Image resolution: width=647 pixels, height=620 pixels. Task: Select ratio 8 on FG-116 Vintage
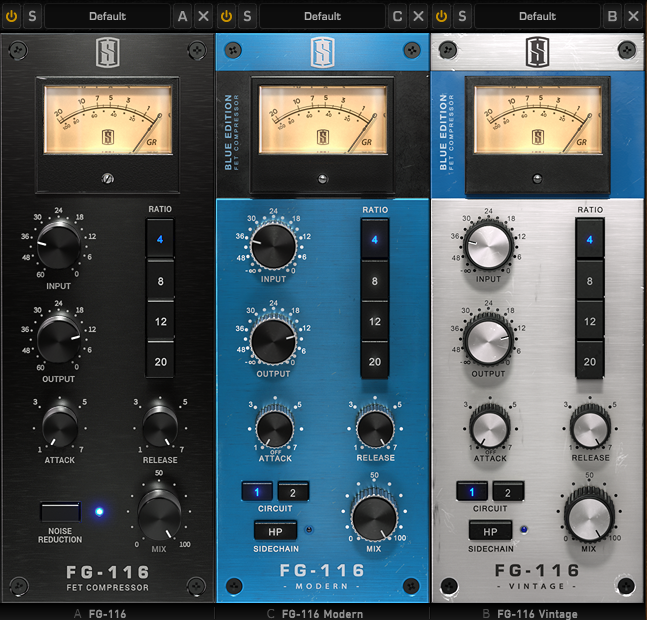[590, 281]
